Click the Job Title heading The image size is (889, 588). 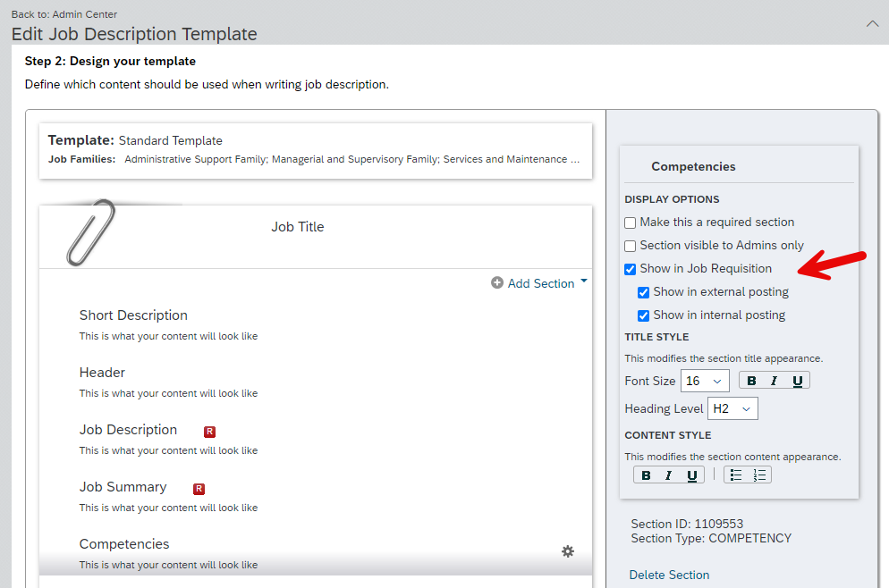(298, 227)
